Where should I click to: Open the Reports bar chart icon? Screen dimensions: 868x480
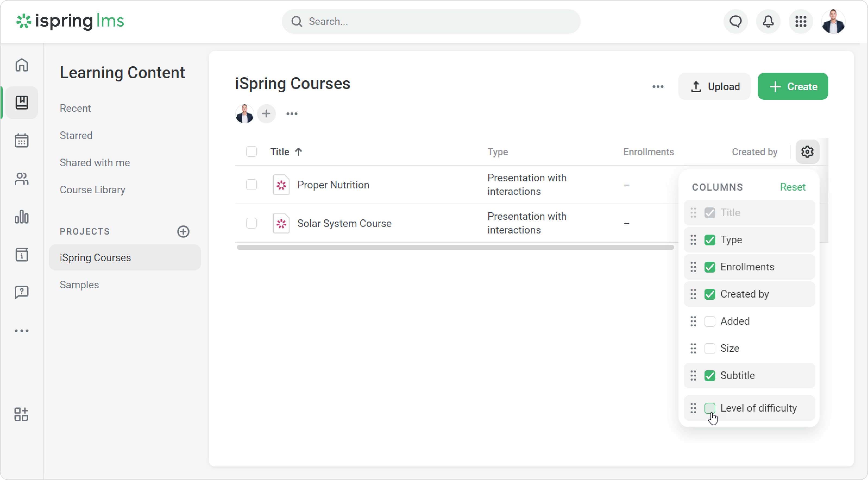[21, 217]
